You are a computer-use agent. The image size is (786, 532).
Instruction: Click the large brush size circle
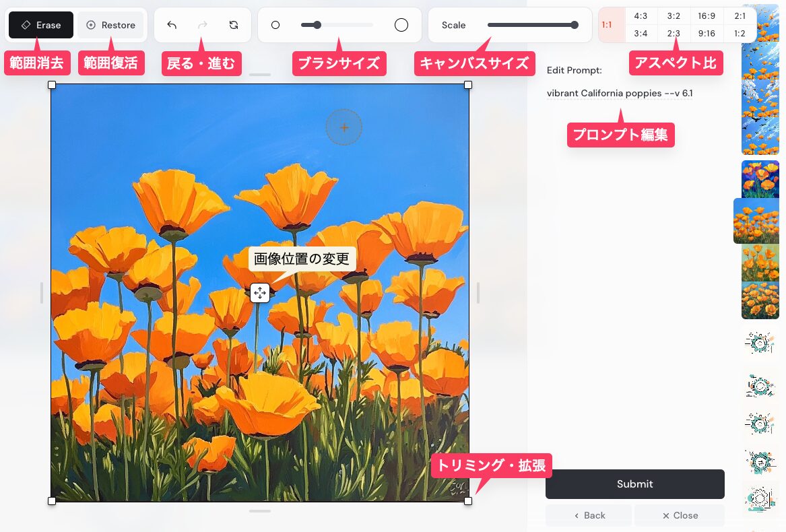click(401, 25)
